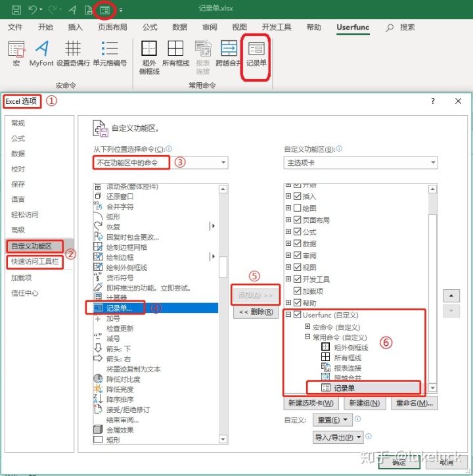Click the MyFont ribbon button
Viewport: 473px width, 476px height.
tap(41, 53)
